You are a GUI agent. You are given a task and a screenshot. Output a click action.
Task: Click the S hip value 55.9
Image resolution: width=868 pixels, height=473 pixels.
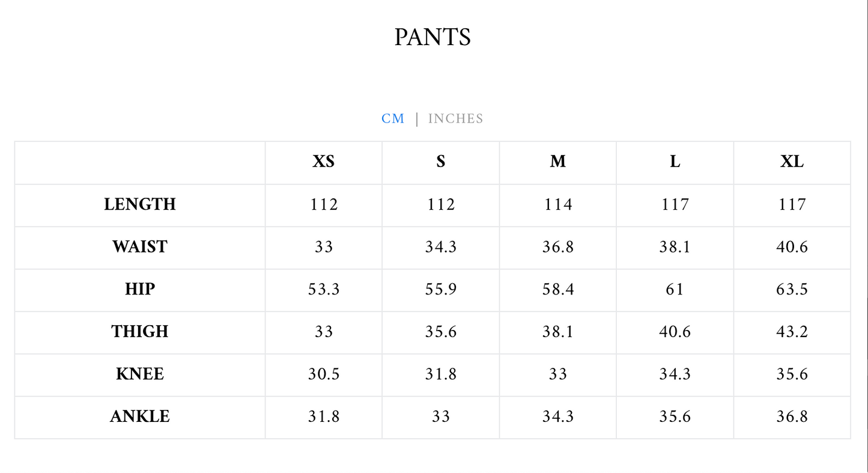(441, 290)
